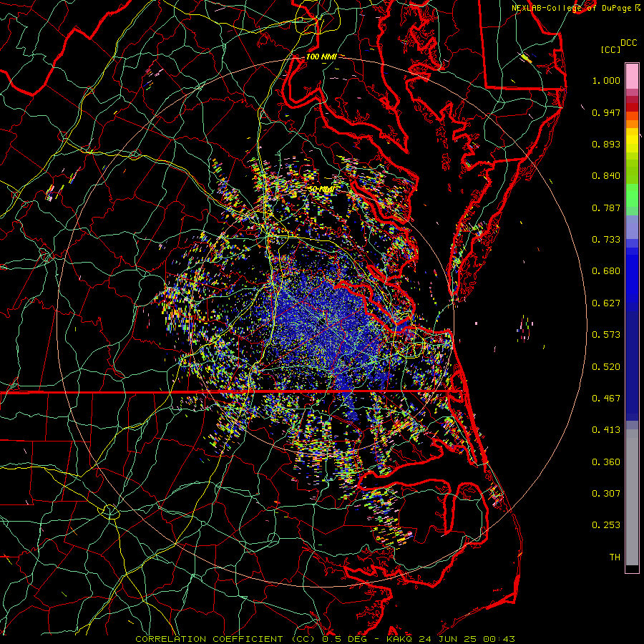
Task: Click the isolated offshore echo cluster east of the coast
Action: (x=525, y=328)
